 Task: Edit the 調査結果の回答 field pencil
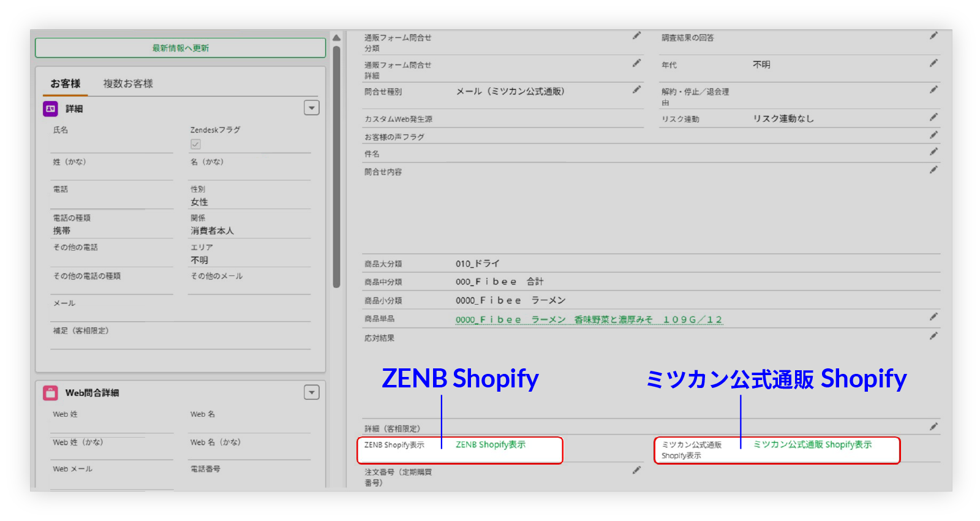tap(933, 36)
